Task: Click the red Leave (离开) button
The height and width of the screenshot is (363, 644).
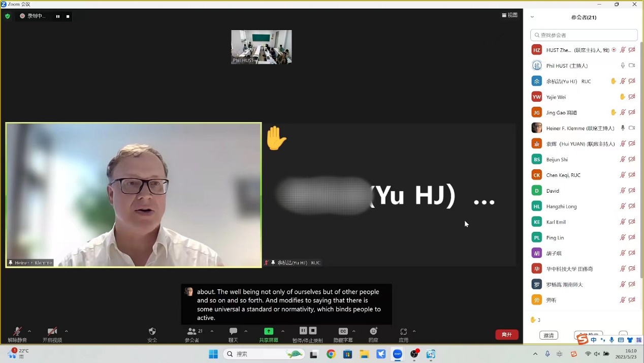Action: coord(506,335)
